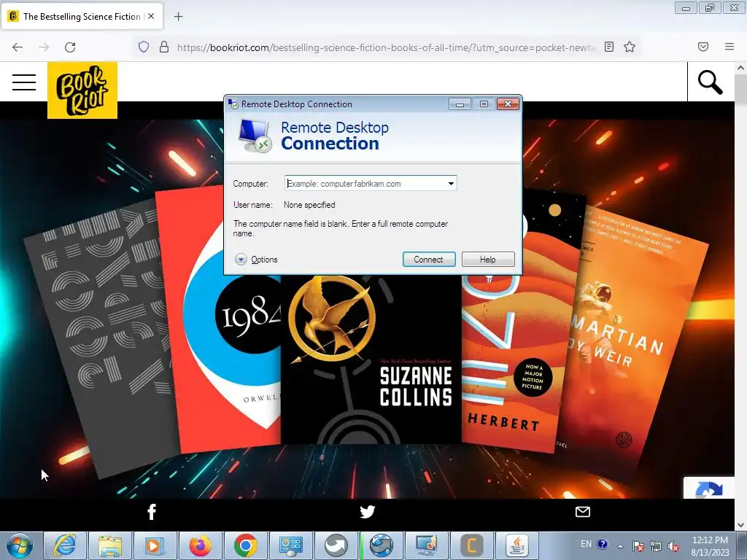Expand Options in Remote Desktop Connection
Viewport: 747px width, 560px height.
pos(256,260)
